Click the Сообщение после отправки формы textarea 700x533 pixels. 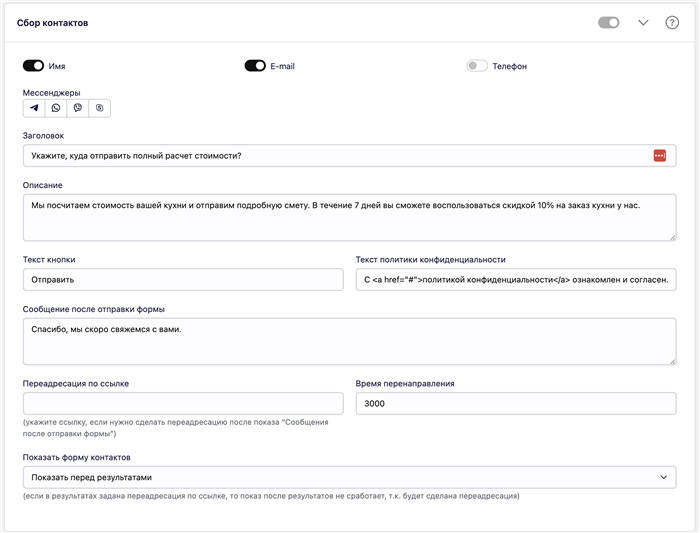pyautogui.click(x=350, y=341)
